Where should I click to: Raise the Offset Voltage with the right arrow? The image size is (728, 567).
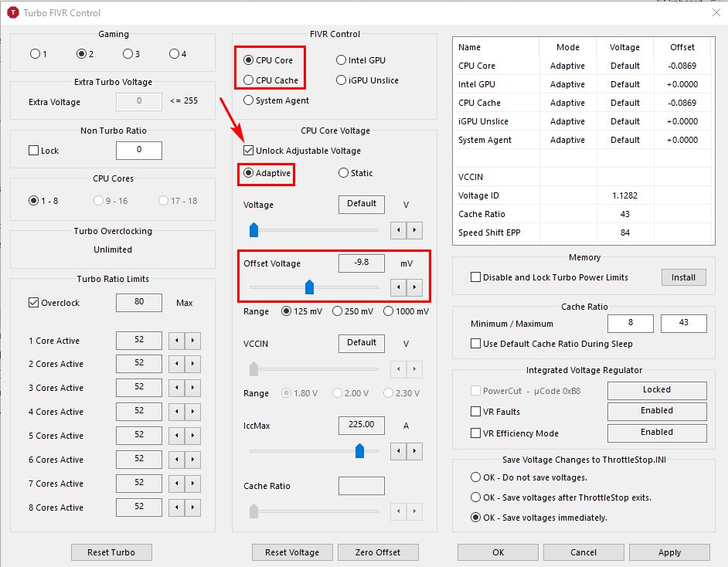[414, 287]
